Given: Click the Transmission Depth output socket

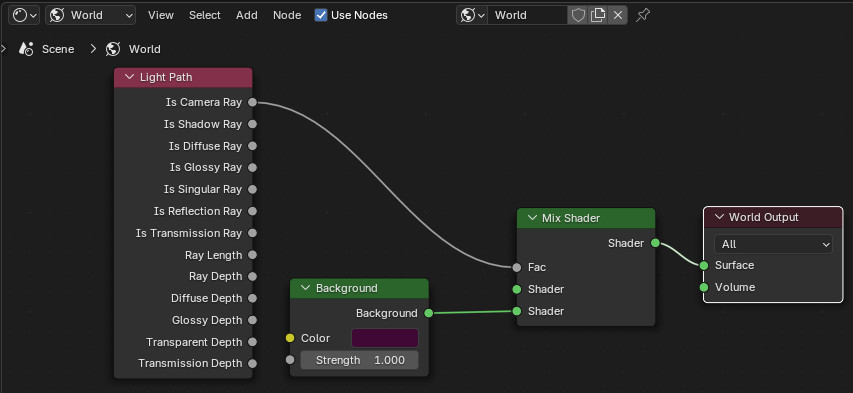Looking at the screenshot, I should [252, 364].
